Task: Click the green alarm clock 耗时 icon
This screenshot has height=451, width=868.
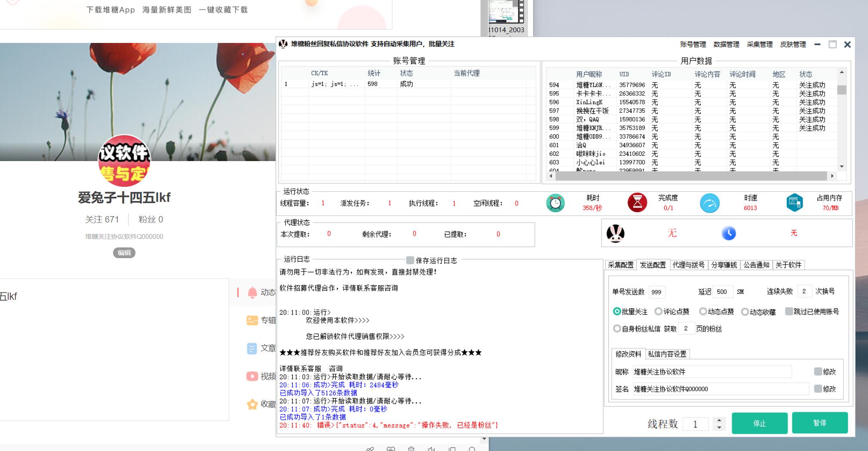Action: tap(555, 203)
